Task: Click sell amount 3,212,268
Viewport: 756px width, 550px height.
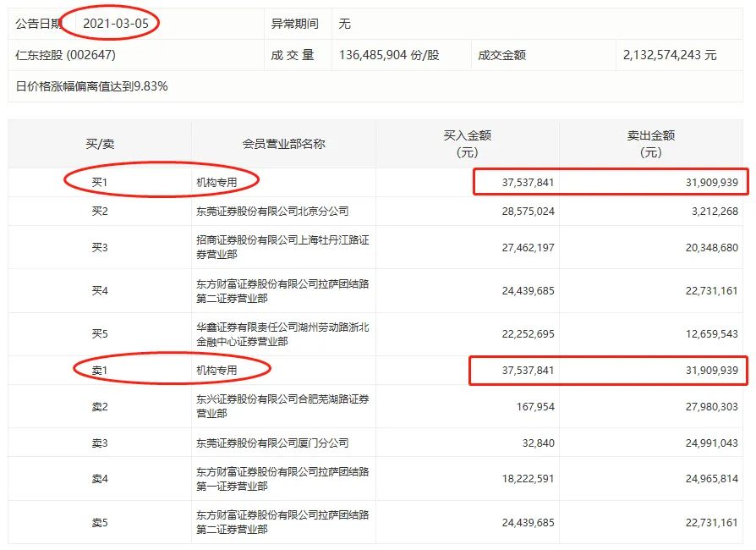Action: (x=715, y=212)
